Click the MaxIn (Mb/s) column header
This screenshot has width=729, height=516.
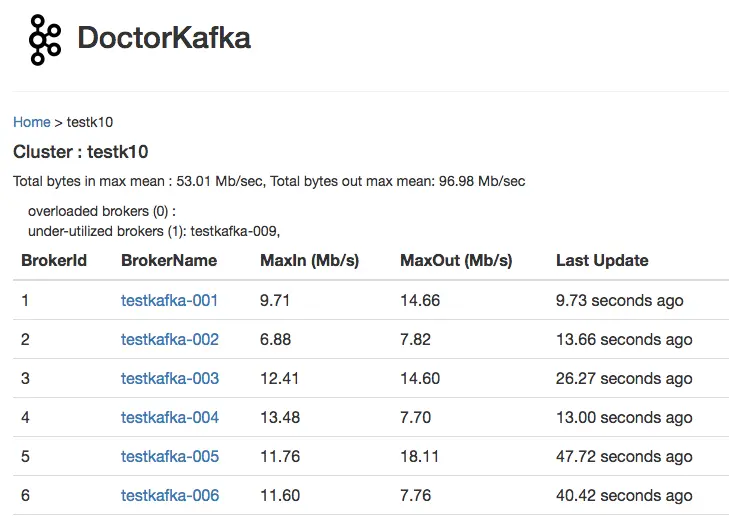309,260
